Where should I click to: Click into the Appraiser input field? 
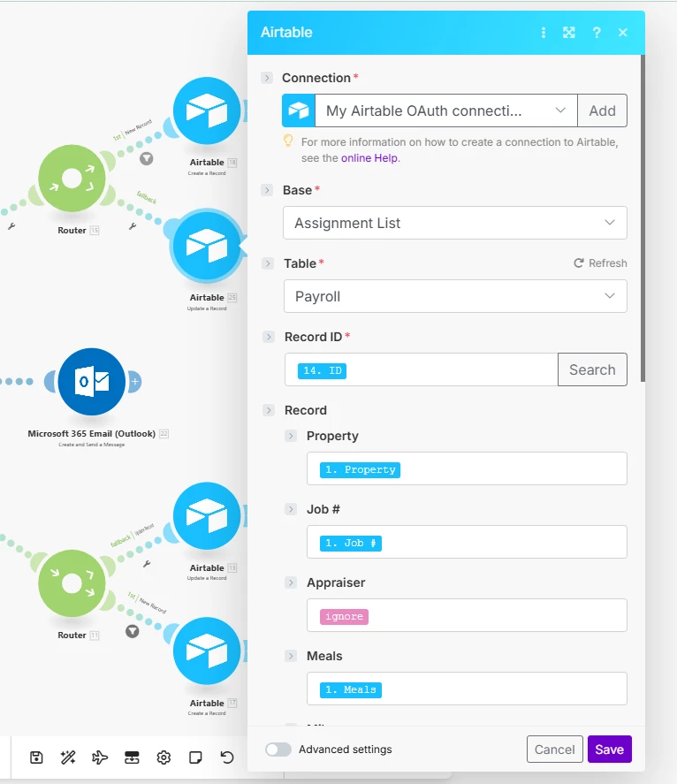point(467,615)
